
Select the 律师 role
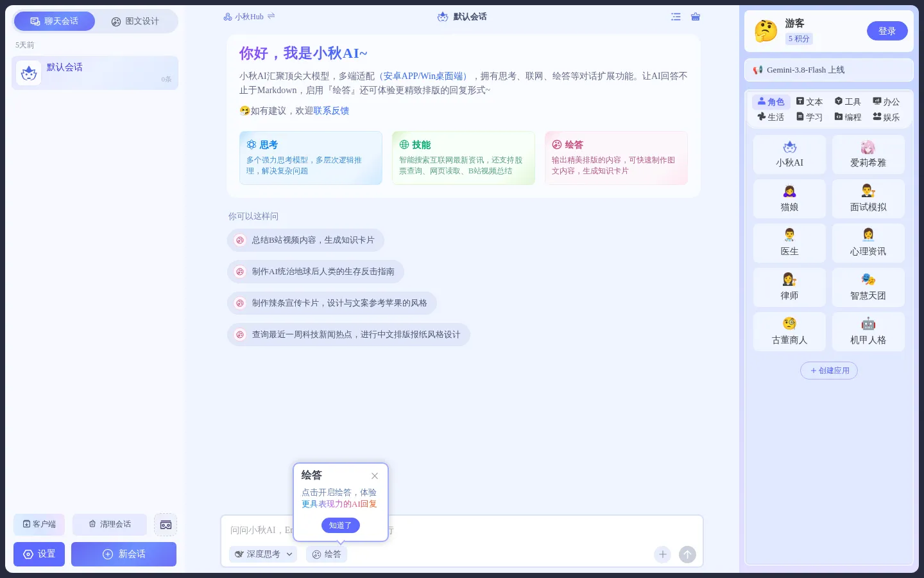[x=789, y=288]
